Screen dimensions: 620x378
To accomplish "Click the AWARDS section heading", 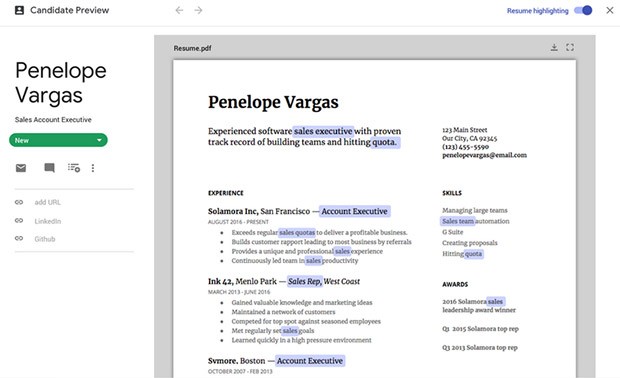I will tap(455, 284).
